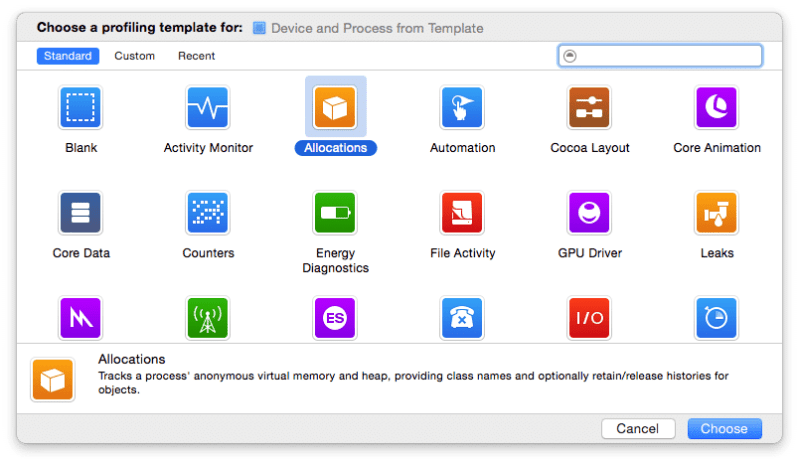Click the File Activity label
The width and height of the screenshot is (799, 464).
click(x=462, y=253)
